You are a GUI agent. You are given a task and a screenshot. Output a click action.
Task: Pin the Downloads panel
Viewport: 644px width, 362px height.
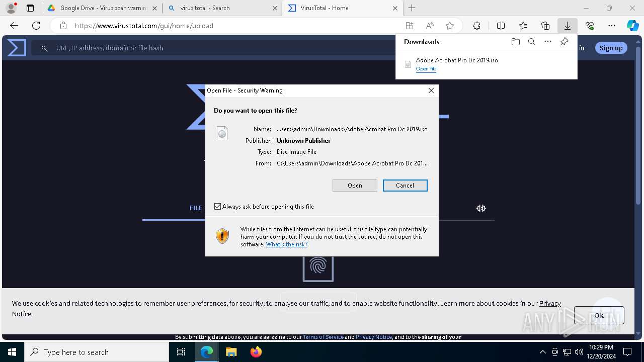click(x=564, y=42)
